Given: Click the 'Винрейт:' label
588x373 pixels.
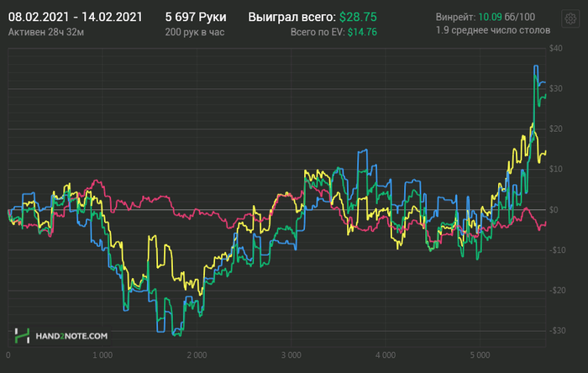Looking at the screenshot, I should click(455, 17).
